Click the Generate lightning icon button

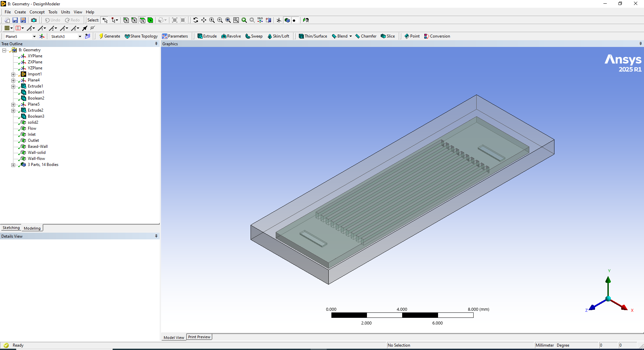[109, 36]
